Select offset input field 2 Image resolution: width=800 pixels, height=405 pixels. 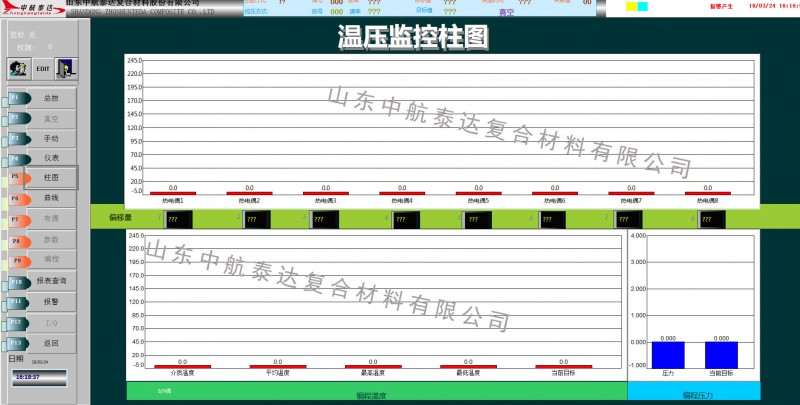[x=257, y=220]
